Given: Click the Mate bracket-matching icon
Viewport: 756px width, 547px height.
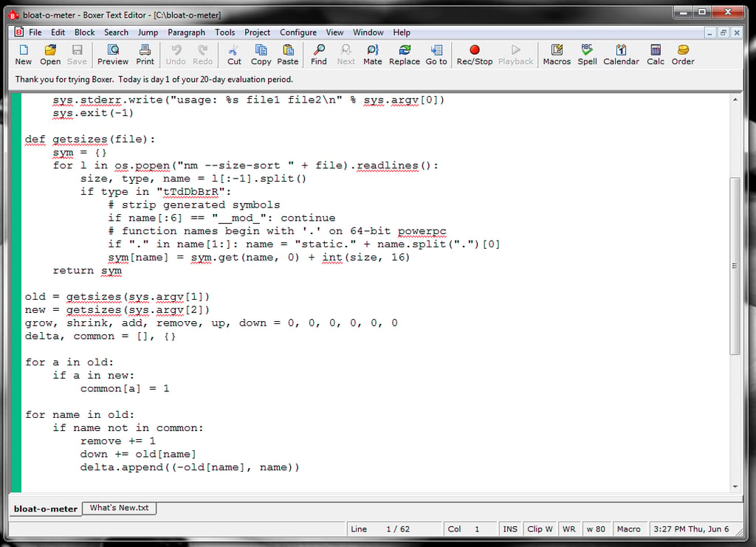Looking at the screenshot, I should (373, 55).
